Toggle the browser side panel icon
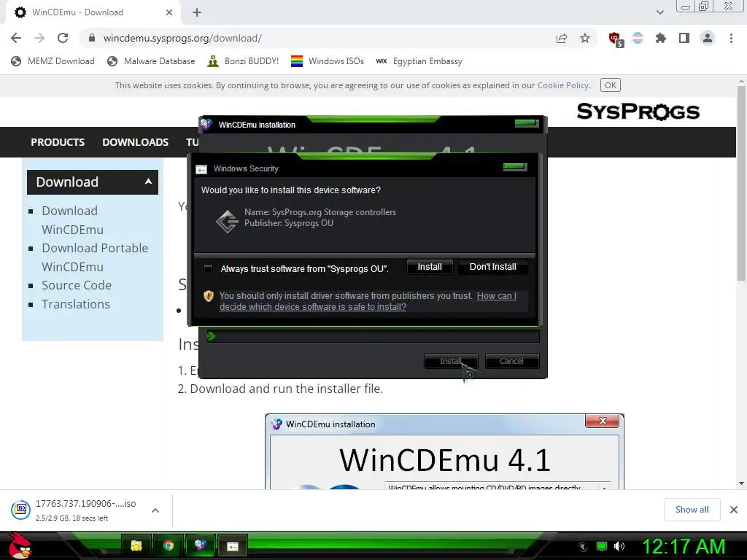747x560 pixels. tap(684, 38)
